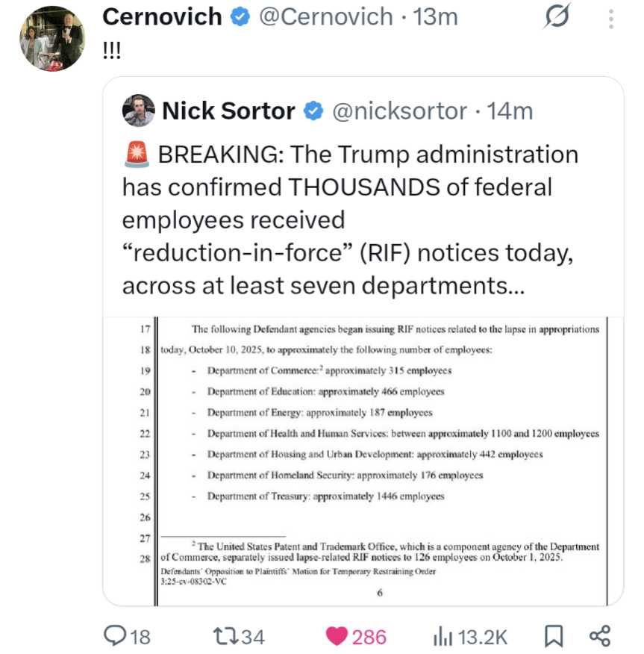
Task: Open the three-dot more options menu
Action: pyautogui.click(x=612, y=17)
